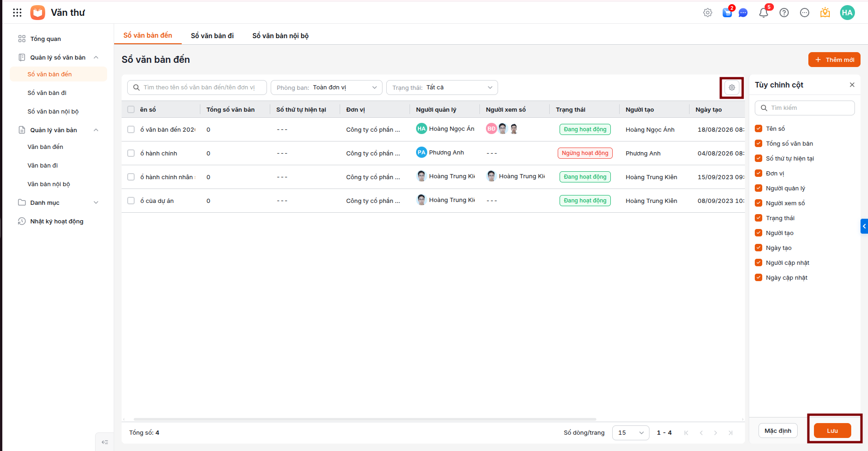Click the horizontal table scrollbar
Screen dimensions: 868x451
[365, 419]
